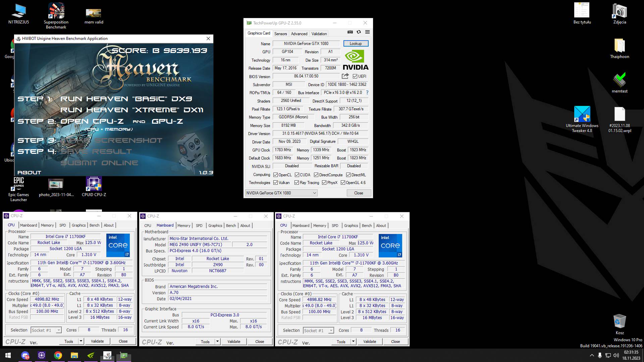Open #2023.11.08 wrpl file on desktop
Screen dimensions: 644x362
tap(620, 120)
